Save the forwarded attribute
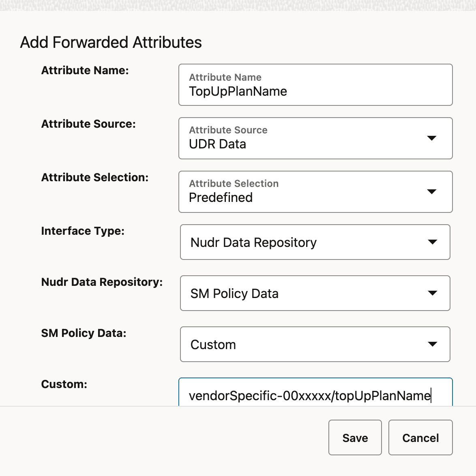This screenshot has height=476, width=476. [355, 437]
